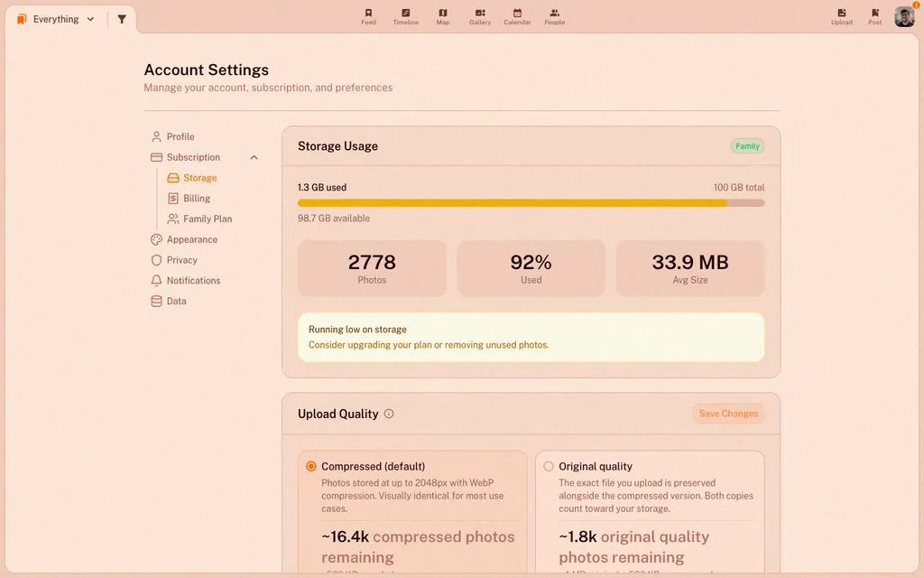Click the '98.7 GB available' text
The width and height of the screenshot is (924, 578).
(334, 219)
